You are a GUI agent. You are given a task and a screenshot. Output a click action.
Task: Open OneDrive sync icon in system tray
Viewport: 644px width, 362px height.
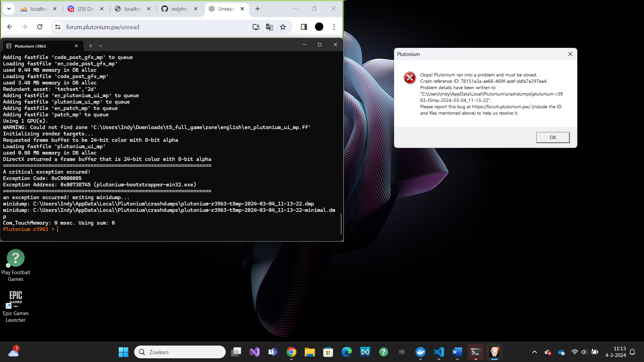(x=561, y=352)
